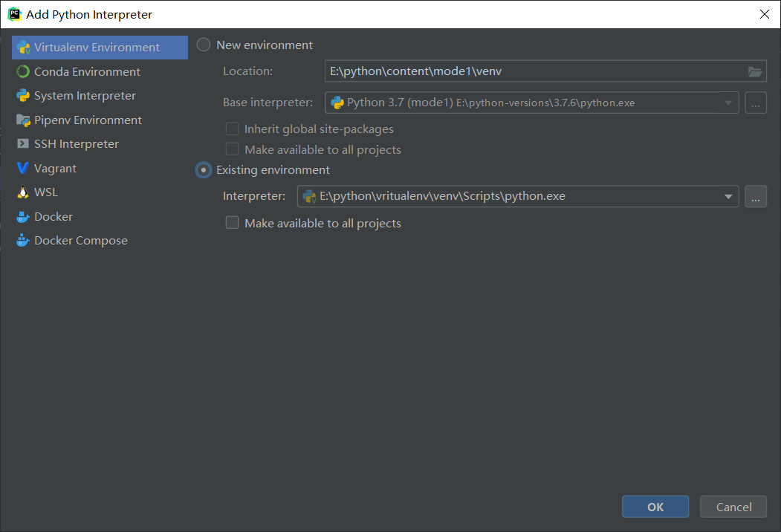This screenshot has height=532, width=781.
Task: Click the Docker whale icon
Action: pos(23,217)
